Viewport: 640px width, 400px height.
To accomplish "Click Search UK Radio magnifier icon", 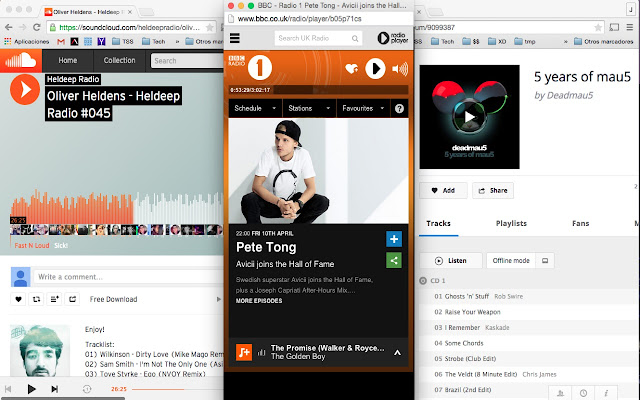I will (355, 38).
